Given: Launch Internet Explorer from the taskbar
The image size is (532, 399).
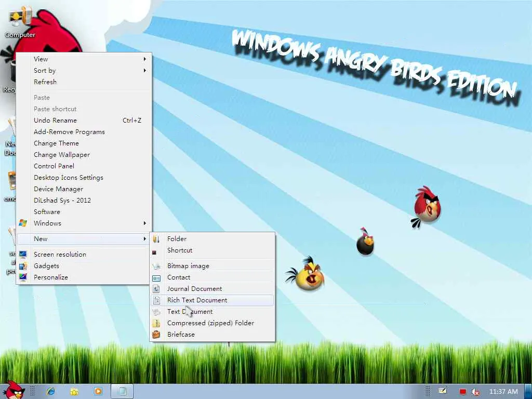Looking at the screenshot, I should (x=51, y=391).
